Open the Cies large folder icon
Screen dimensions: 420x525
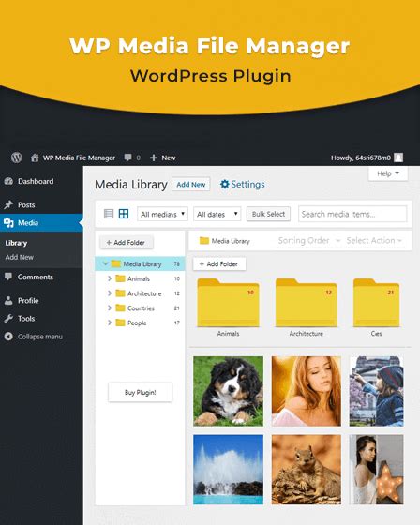click(x=377, y=303)
